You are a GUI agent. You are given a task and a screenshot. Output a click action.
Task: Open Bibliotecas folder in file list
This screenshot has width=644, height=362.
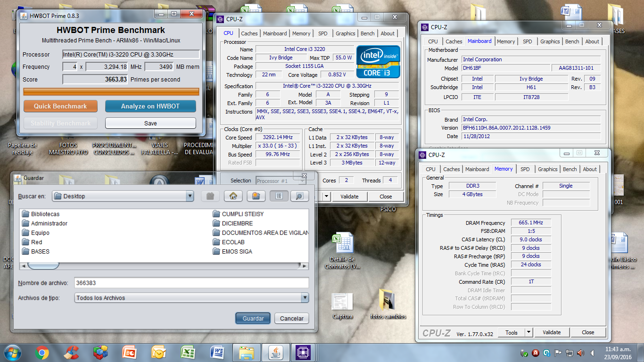(41, 214)
